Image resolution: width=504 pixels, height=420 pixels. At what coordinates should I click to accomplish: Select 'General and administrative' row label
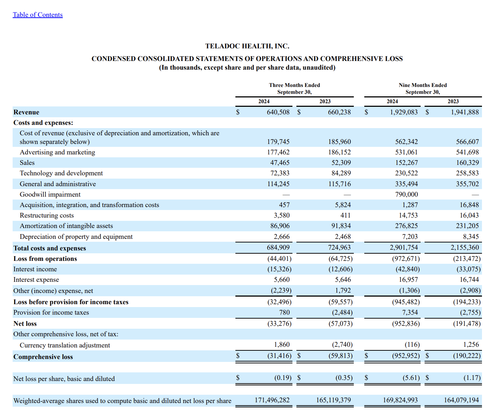coord(58,184)
